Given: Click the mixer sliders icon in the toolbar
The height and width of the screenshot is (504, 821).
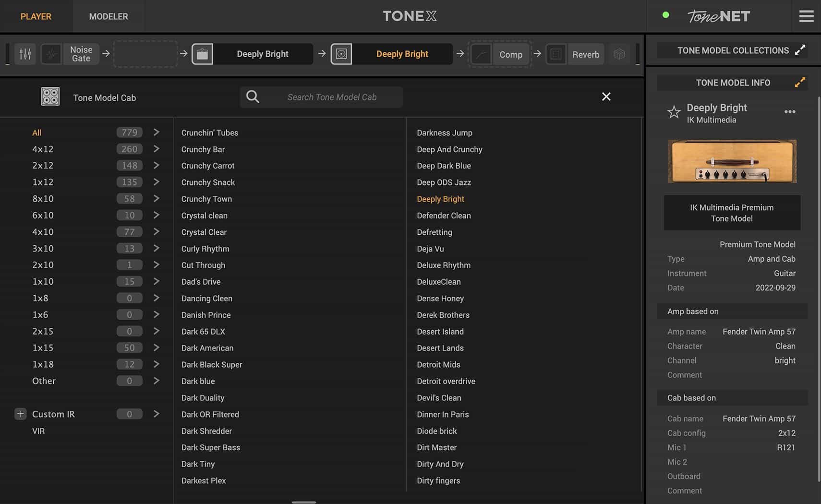Looking at the screenshot, I should click(25, 54).
